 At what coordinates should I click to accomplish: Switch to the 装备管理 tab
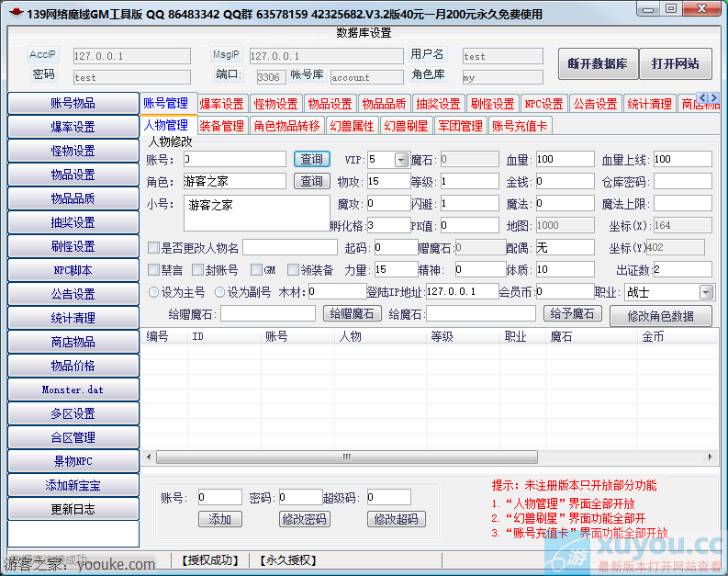point(221,126)
